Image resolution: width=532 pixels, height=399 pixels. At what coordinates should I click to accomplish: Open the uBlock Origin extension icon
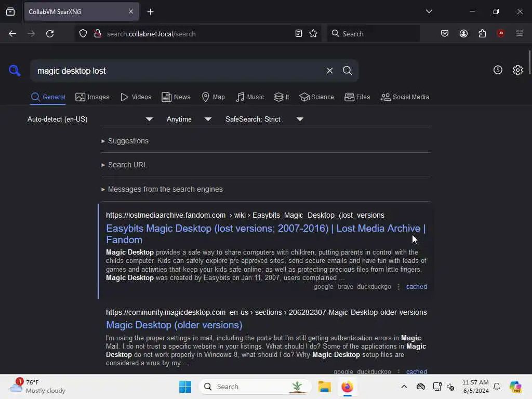click(x=500, y=33)
